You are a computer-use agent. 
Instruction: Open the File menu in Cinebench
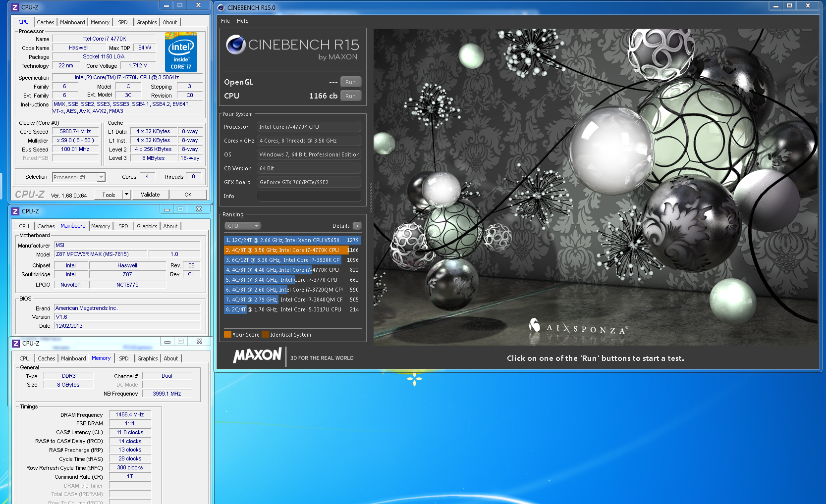pyautogui.click(x=225, y=21)
